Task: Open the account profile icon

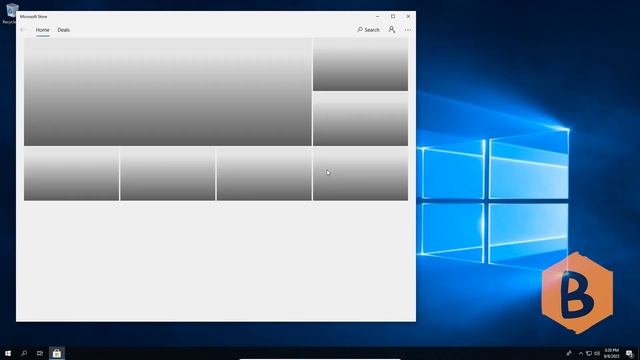Action: 391,30
